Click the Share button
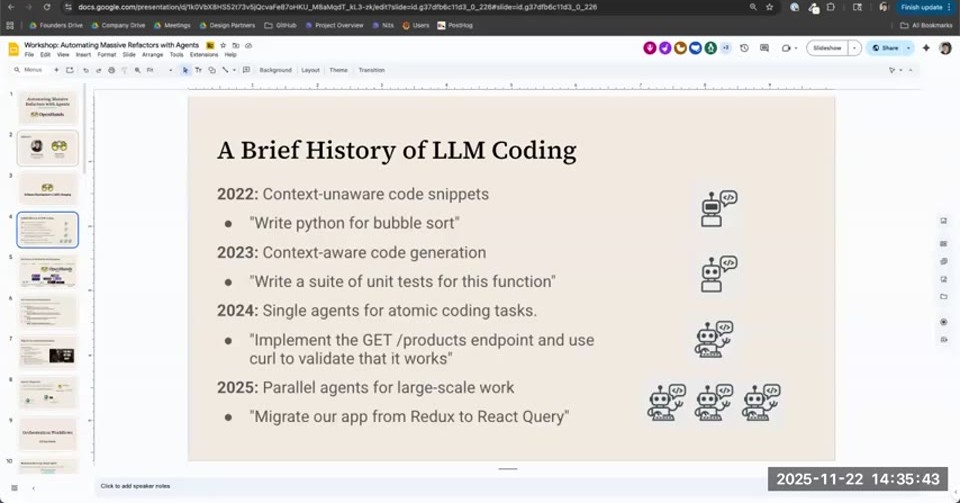This screenshot has height=503, width=960. click(886, 48)
